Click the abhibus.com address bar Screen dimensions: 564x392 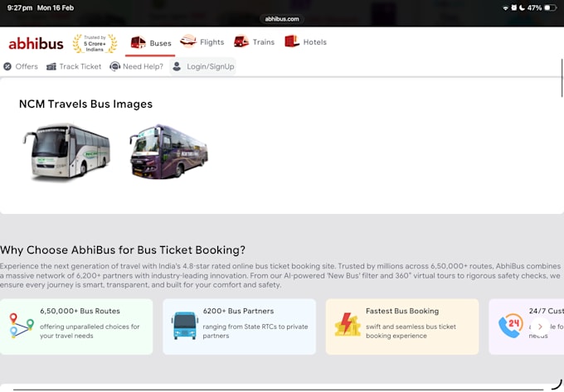tap(282, 19)
